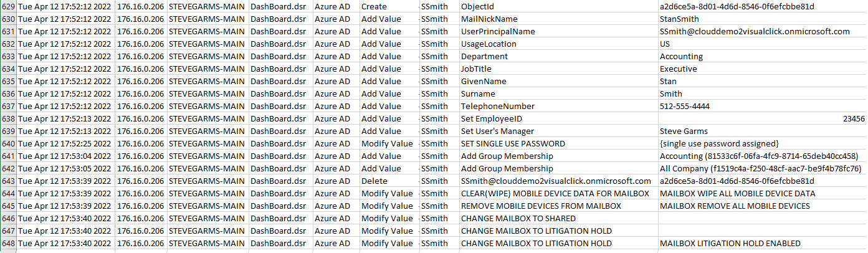Select the StanSmith nickname cell
Screen dimensions: 868x253
click(x=679, y=19)
